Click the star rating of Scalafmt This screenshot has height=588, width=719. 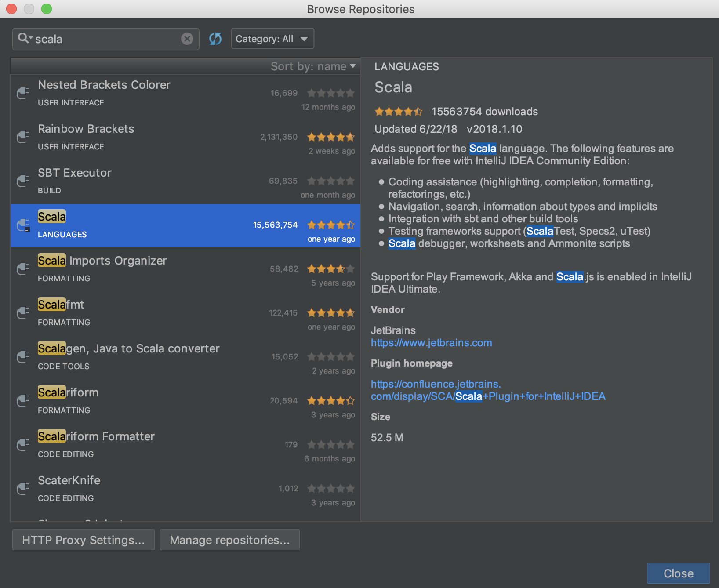pyautogui.click(x=331, y=313)
